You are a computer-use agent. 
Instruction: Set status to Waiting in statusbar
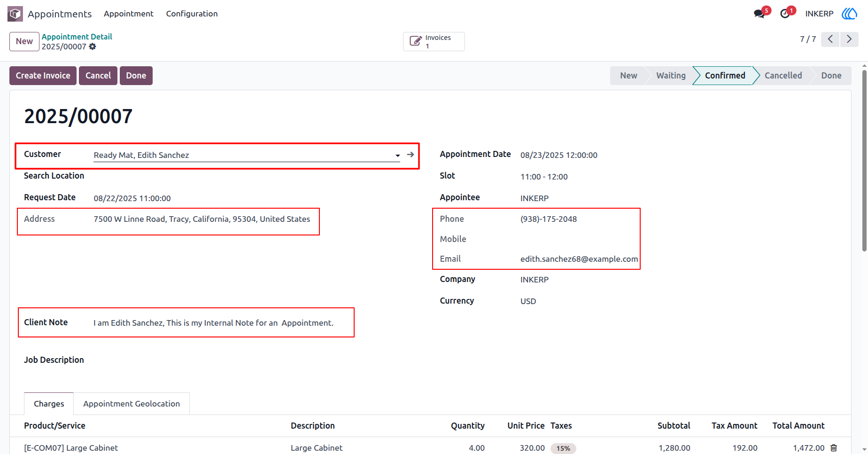tap(671, 76)
